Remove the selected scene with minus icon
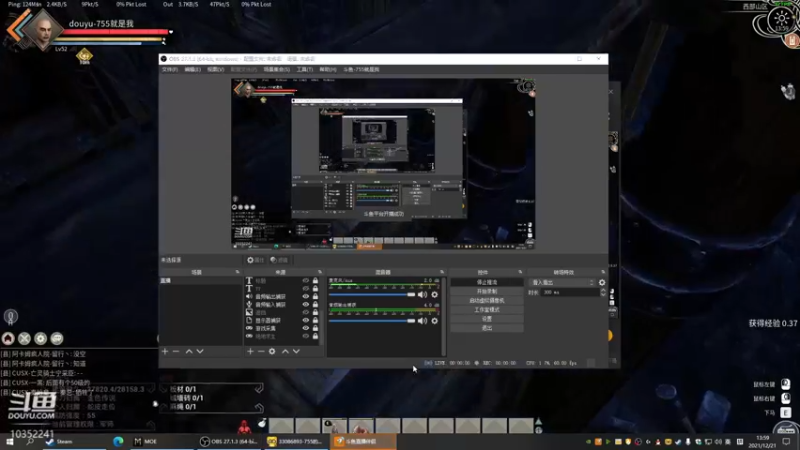The height and width of the screenshot is (450, 800). point(176,351)
